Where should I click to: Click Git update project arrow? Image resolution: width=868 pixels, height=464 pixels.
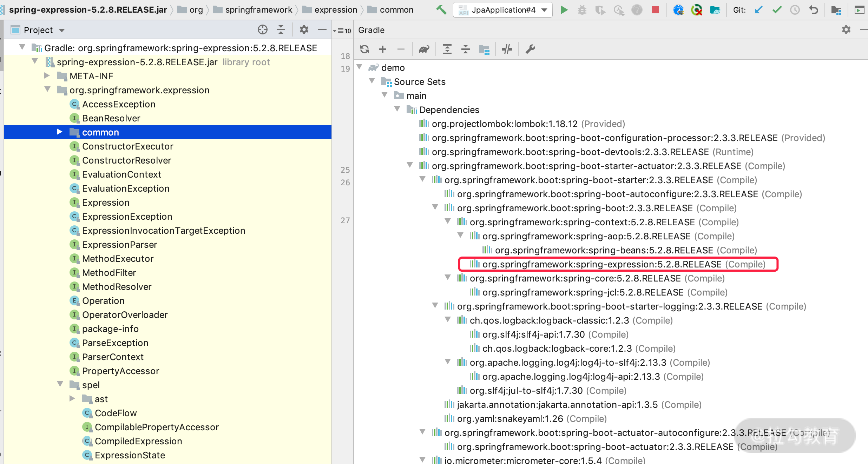[758, 10]
